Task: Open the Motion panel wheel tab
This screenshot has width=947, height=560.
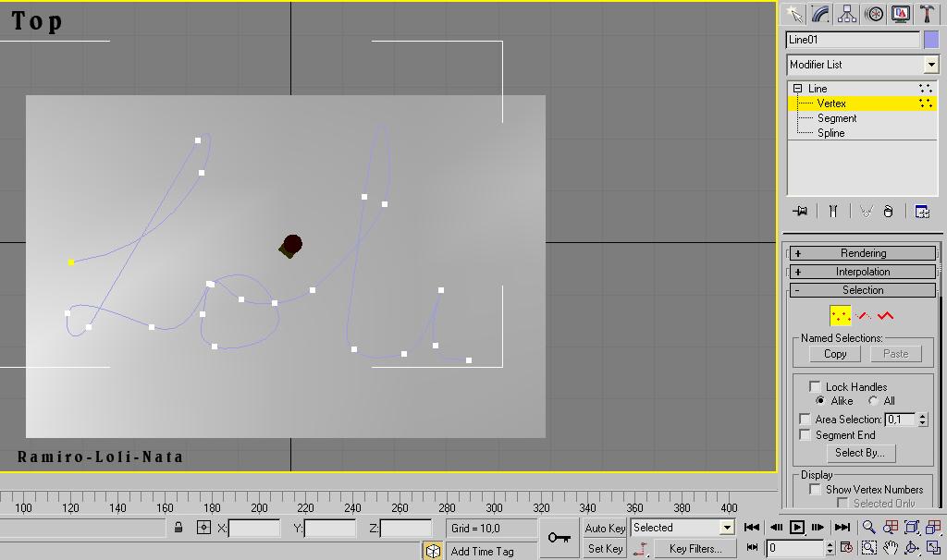Action: point(874,14)
